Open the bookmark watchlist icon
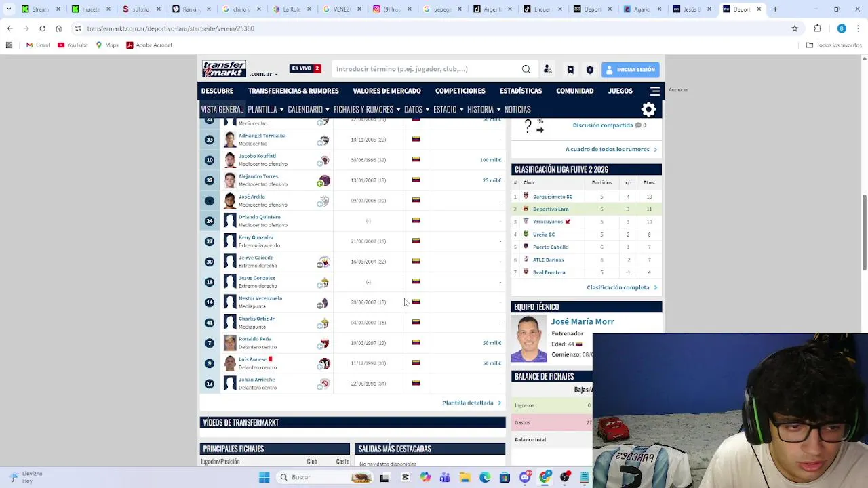868x488 pixels. (570, 70)
